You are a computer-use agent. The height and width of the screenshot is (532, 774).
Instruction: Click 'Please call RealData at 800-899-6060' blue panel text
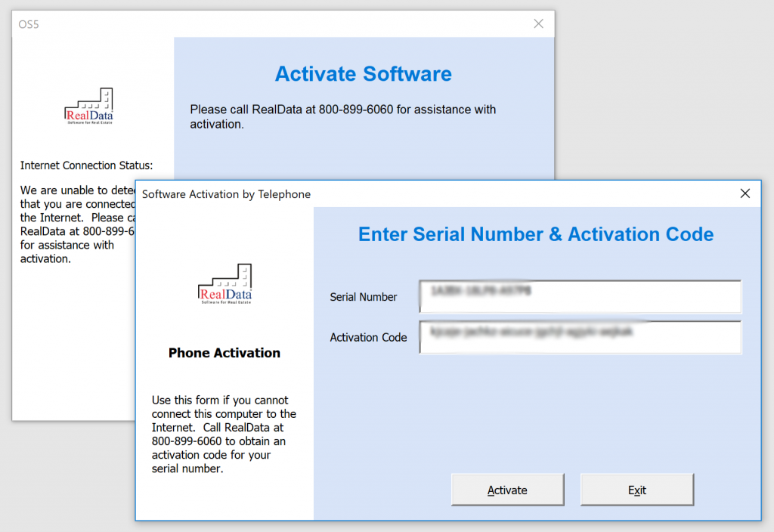(x=342, y=116)
